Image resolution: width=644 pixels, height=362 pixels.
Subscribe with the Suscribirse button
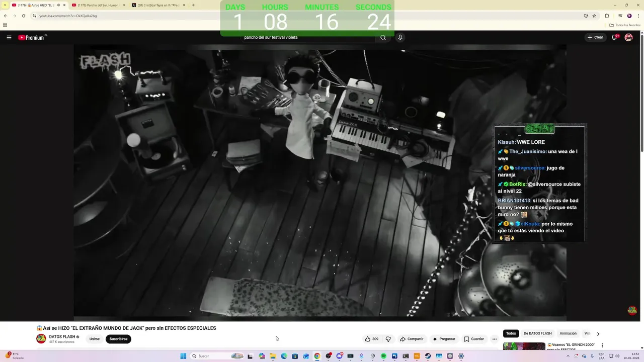118,339
